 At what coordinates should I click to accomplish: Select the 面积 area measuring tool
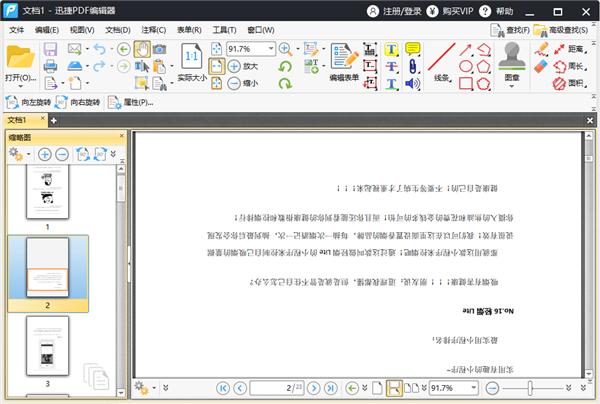pos(570,83)
